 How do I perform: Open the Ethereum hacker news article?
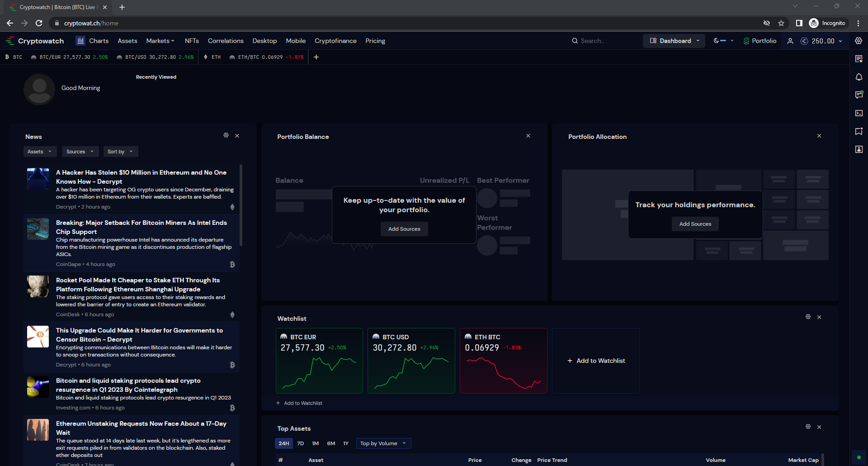click(131, 189)
